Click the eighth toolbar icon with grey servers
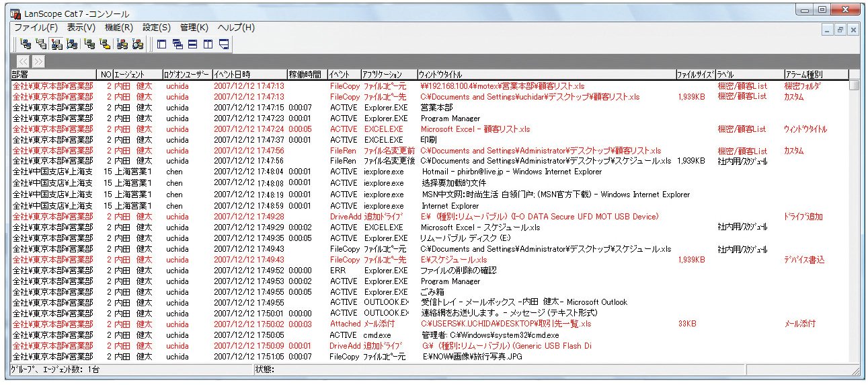Screen dimensions: 868x385 (x=138, y=44)
